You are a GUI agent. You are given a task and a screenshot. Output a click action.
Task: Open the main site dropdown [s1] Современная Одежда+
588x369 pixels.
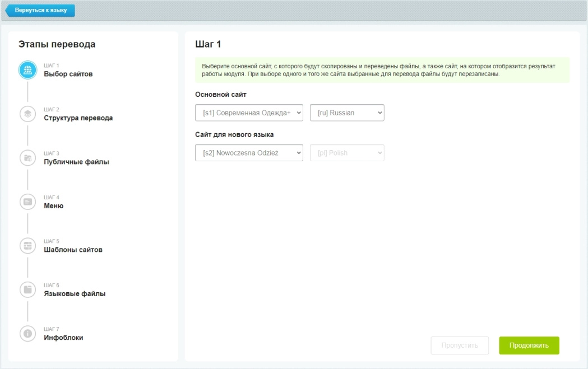249,113
